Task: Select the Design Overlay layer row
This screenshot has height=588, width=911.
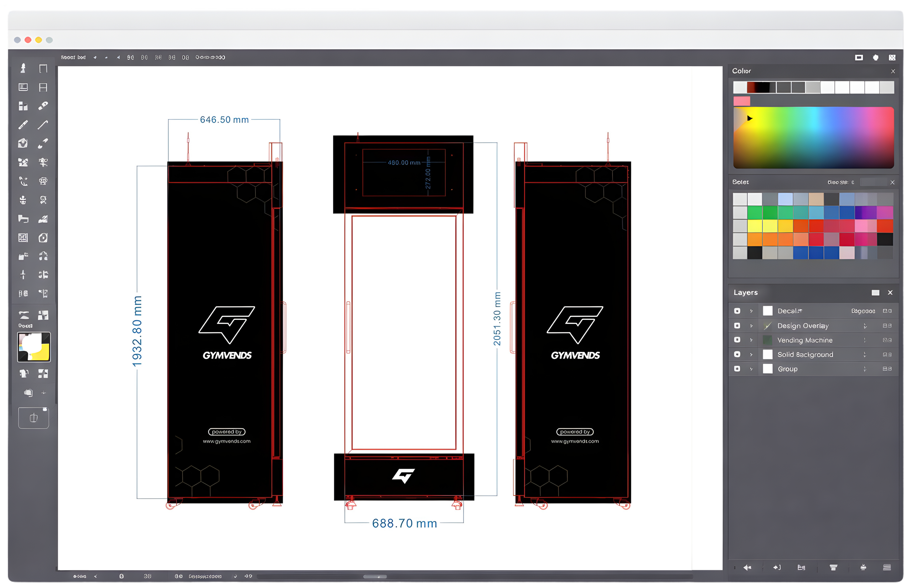Action: (803, 326)
